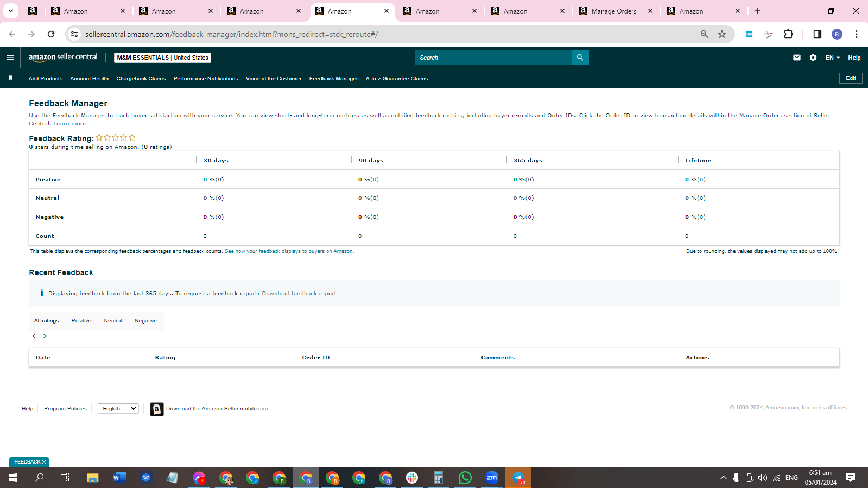Open the English language select in footer
Image resolution: width=868 pixels, height=488 pixels.
(118, 409)
